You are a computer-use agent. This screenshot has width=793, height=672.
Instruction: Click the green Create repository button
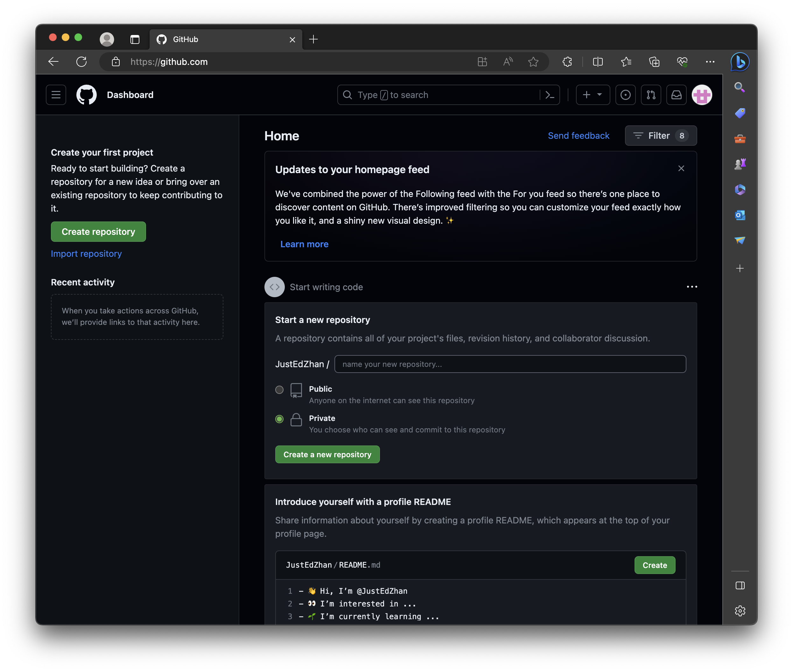click(98, 232)
